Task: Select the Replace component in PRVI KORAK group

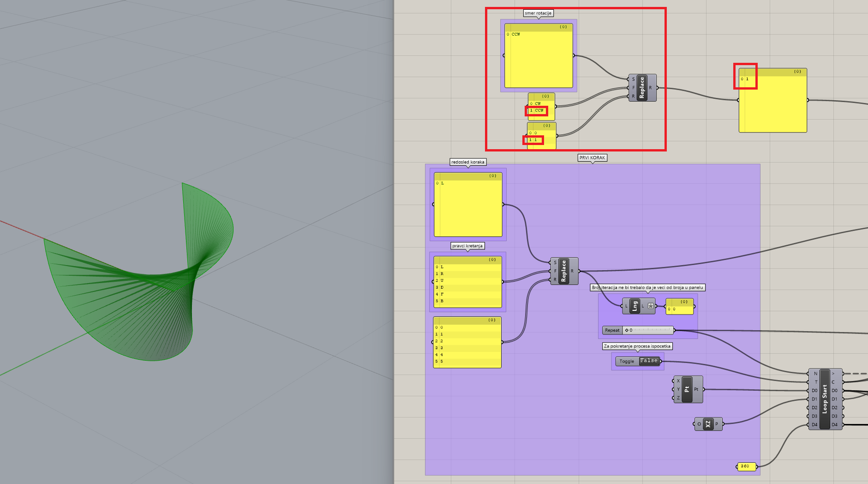Action: click(x=563, y=271)
